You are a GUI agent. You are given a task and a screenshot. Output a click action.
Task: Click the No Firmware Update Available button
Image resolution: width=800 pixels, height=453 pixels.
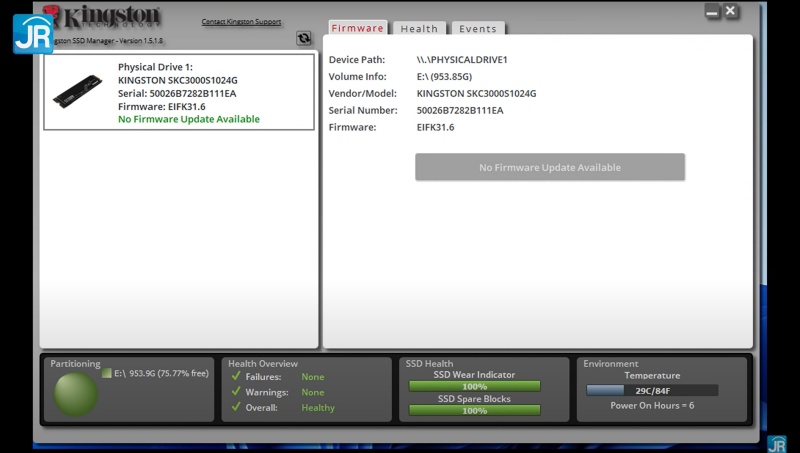[550, 167]
